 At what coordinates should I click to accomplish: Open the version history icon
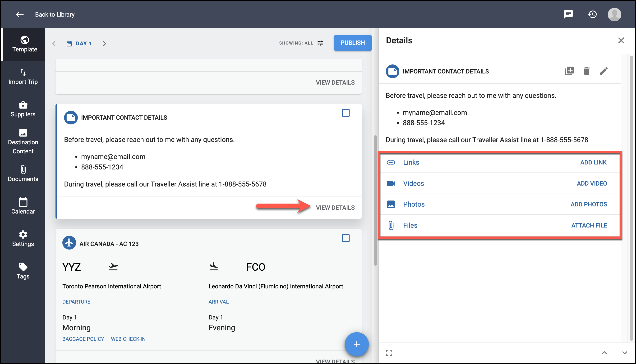[592, 14]
